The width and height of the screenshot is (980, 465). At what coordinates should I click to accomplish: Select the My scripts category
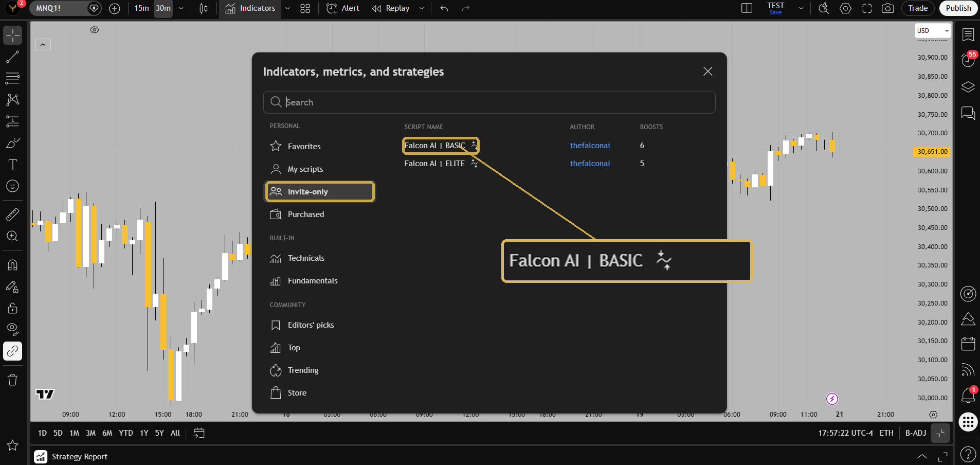pyautogui.click(x=319, y=169)
